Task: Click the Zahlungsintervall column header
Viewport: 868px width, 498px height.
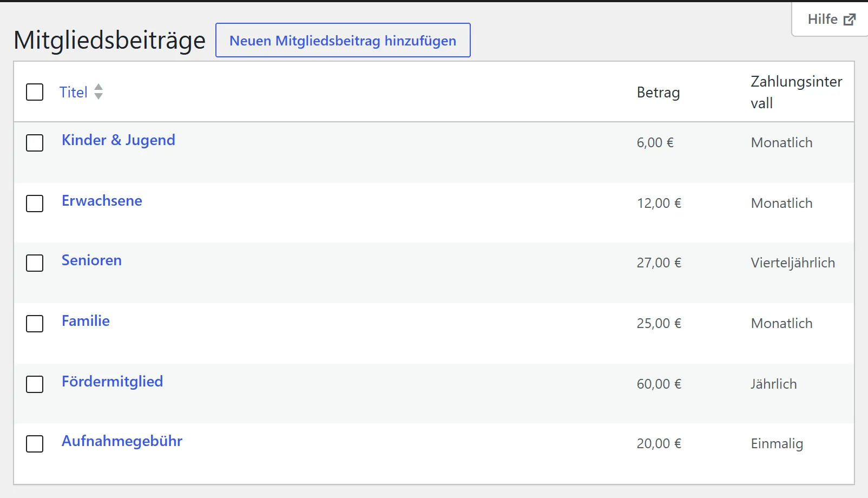Action: pyautogui.click(x=796, y=92)
